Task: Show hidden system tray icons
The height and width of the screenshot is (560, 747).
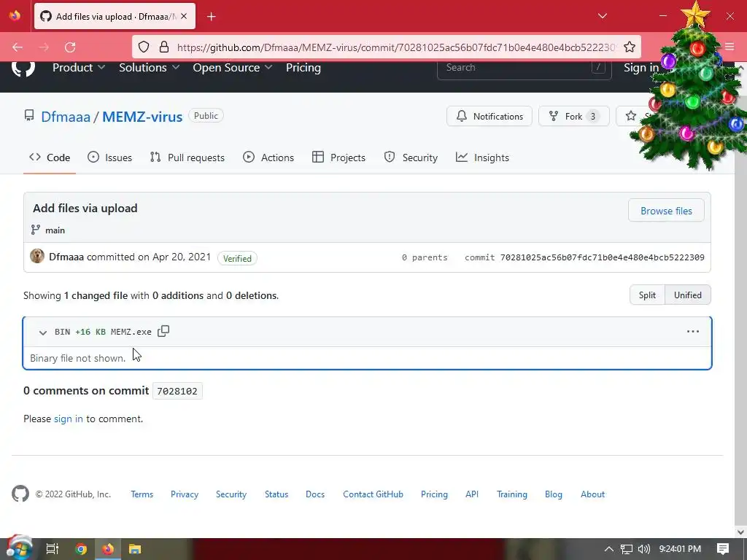Action: point(609,549)
